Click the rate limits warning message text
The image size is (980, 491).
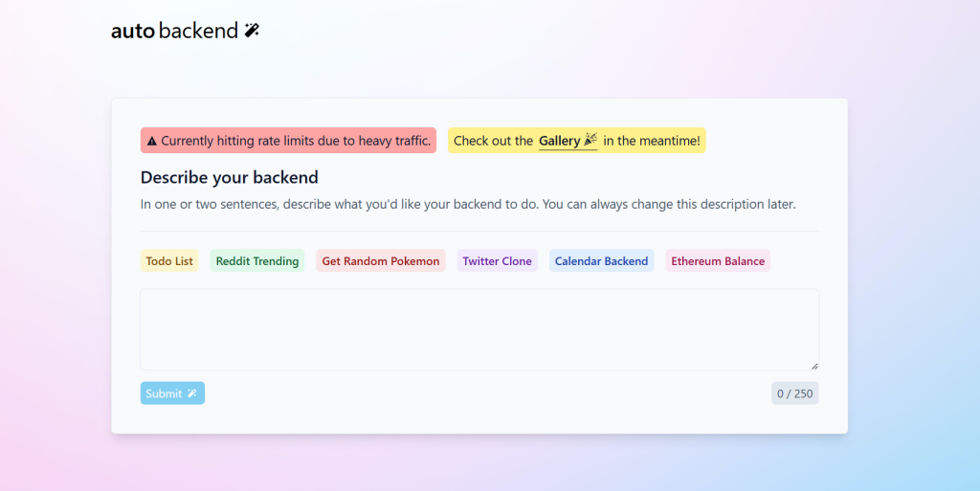(x=296, y=141)
